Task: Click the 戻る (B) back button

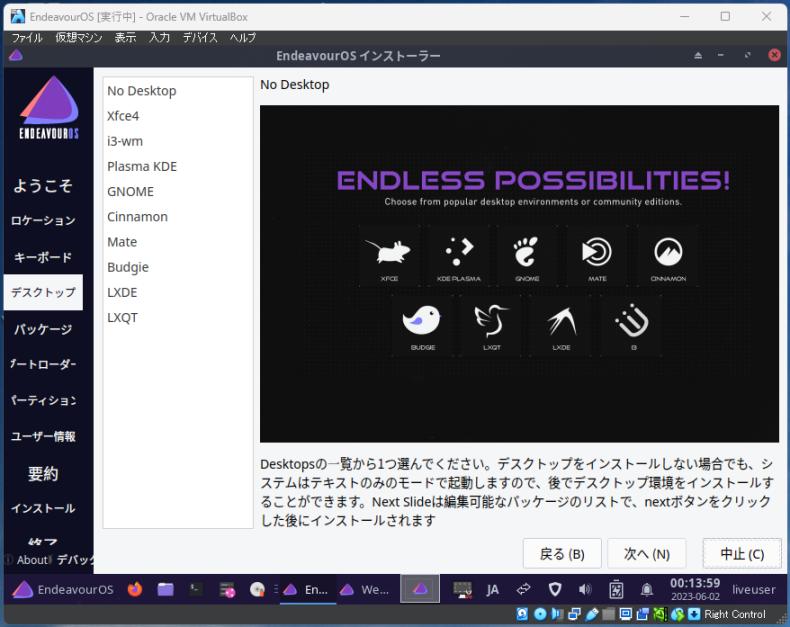Action: (562, 554)
